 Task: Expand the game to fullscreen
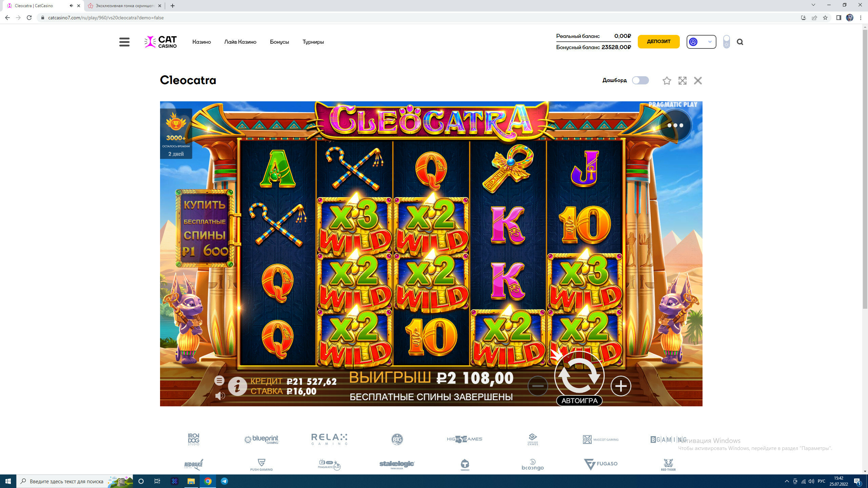click(682, 81)
